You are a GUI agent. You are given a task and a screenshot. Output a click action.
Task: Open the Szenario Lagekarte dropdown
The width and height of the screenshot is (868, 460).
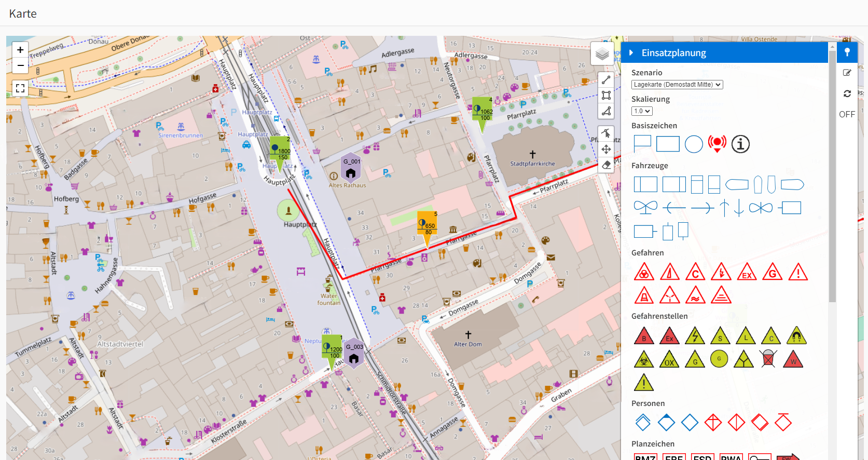click(x=677, y=85)
